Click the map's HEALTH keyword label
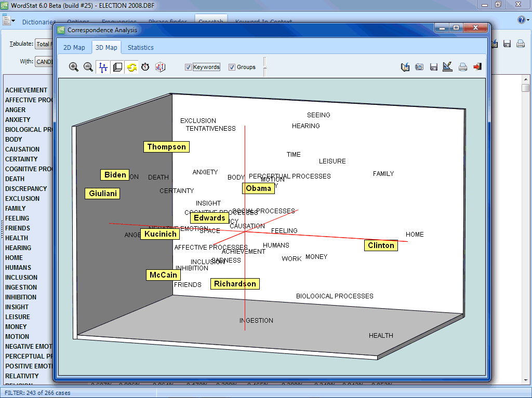This screenshot has width=532, height=398. 381,335
